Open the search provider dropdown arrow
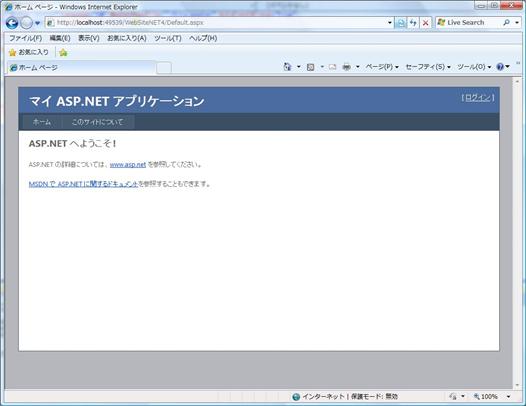Screen dimensions: 526x406 517,23
